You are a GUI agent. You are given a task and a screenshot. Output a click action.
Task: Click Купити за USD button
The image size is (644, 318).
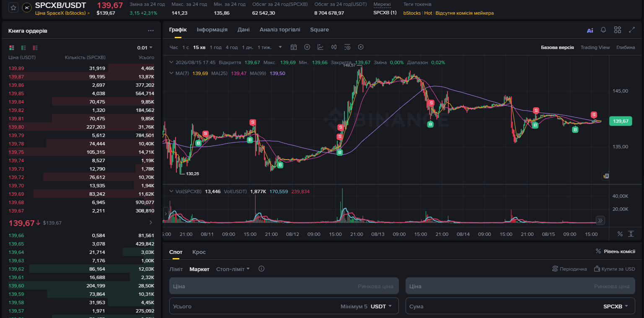pos(615,269)
